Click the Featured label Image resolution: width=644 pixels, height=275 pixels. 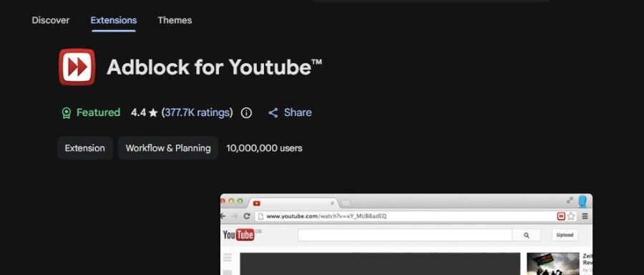point(98,112)
